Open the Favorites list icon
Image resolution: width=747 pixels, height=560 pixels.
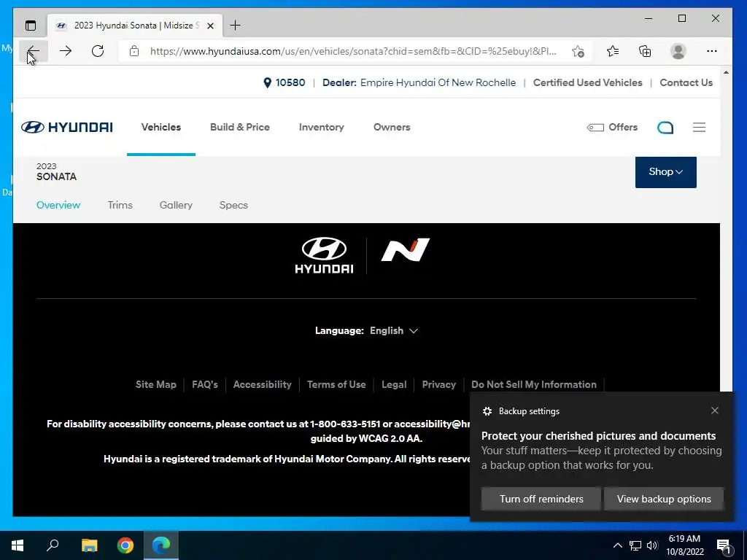pyautogui.click(x=613, y=51)
